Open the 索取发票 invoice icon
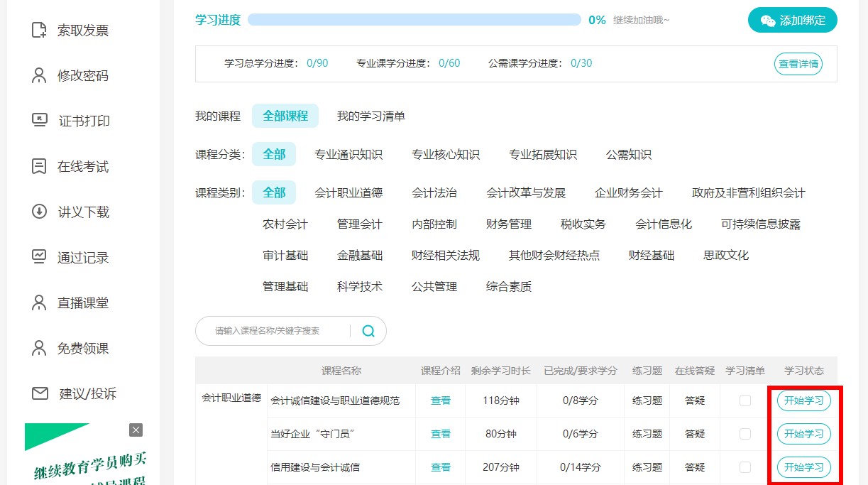868x485 pixels. point(40,30)
